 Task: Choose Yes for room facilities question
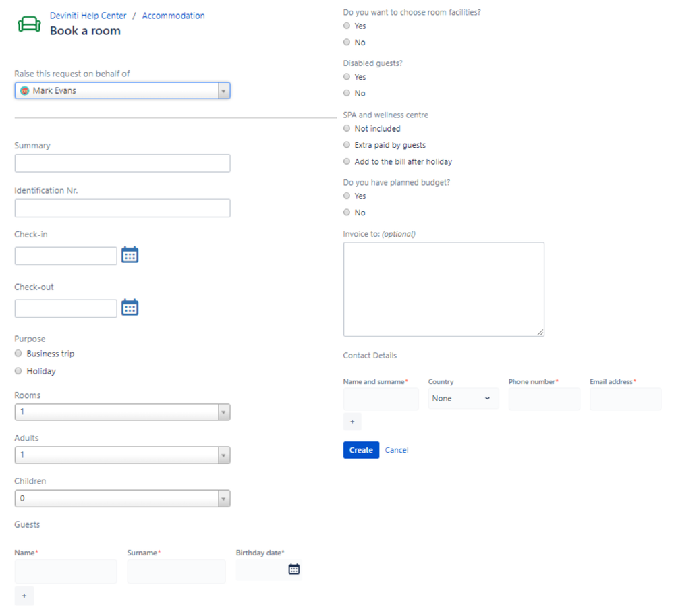click(x=346, y=26)
